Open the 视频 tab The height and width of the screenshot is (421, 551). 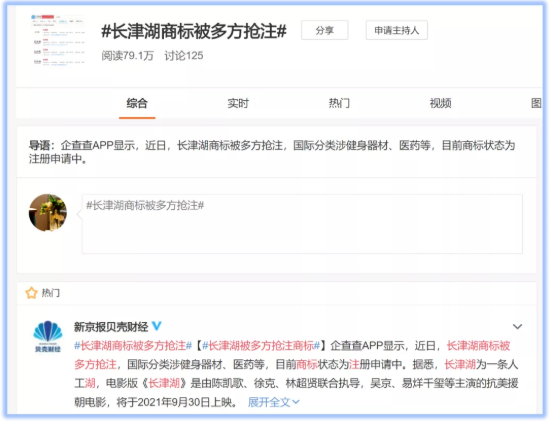tap(440, 103)
